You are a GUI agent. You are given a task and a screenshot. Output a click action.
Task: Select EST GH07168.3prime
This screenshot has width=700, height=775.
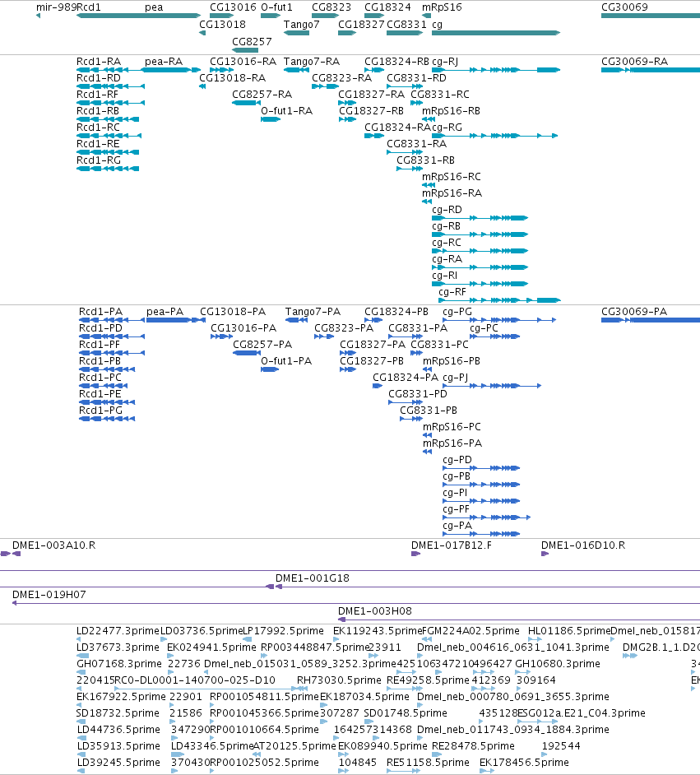119,664
